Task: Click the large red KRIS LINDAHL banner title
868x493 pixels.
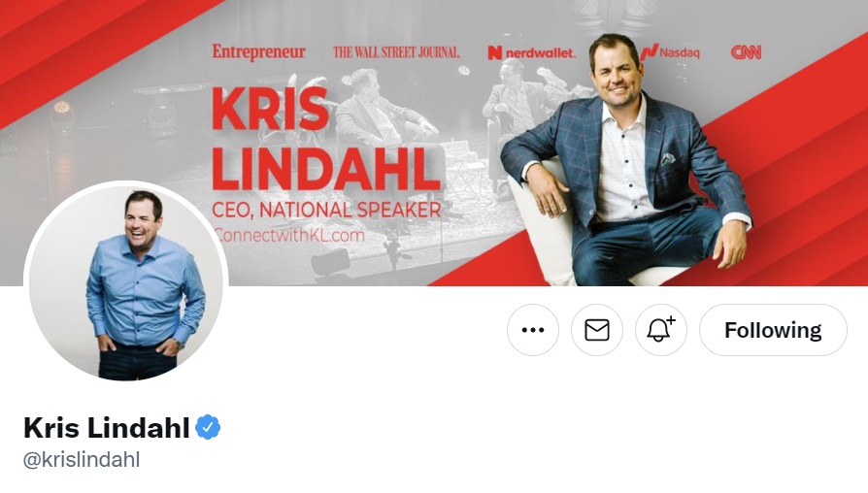Action: coord(325,139)
